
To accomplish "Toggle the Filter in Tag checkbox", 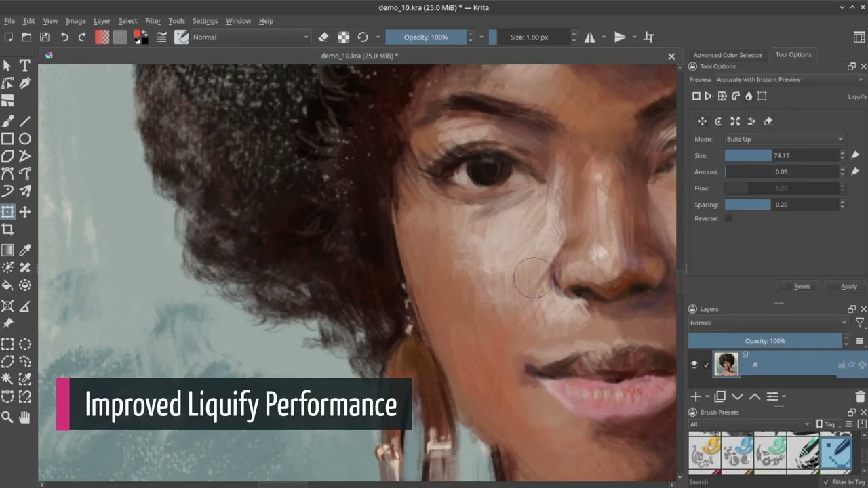I will tap(825, 482).
